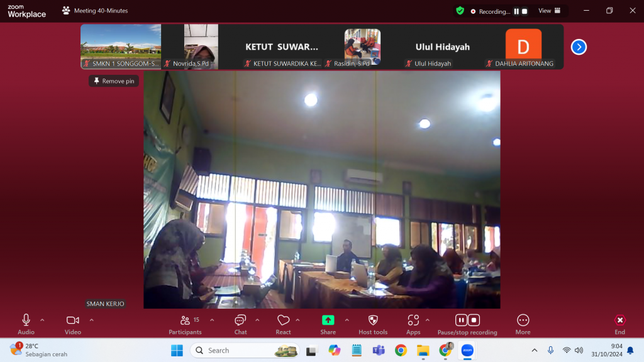Expand the Apps options arrow

coord(428,320)
